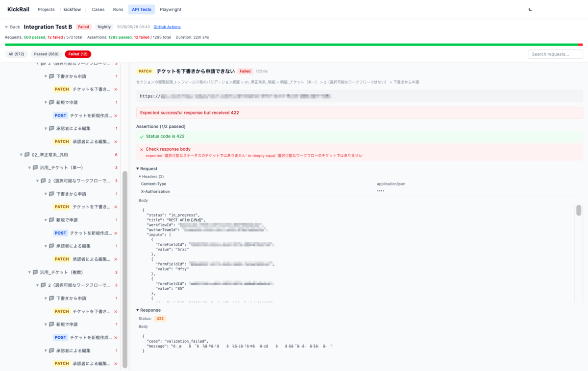Image resolution: width=588 pixels, height=371 pixels.
Task: Go back with the Back link
Action: [x=13, y=27]
